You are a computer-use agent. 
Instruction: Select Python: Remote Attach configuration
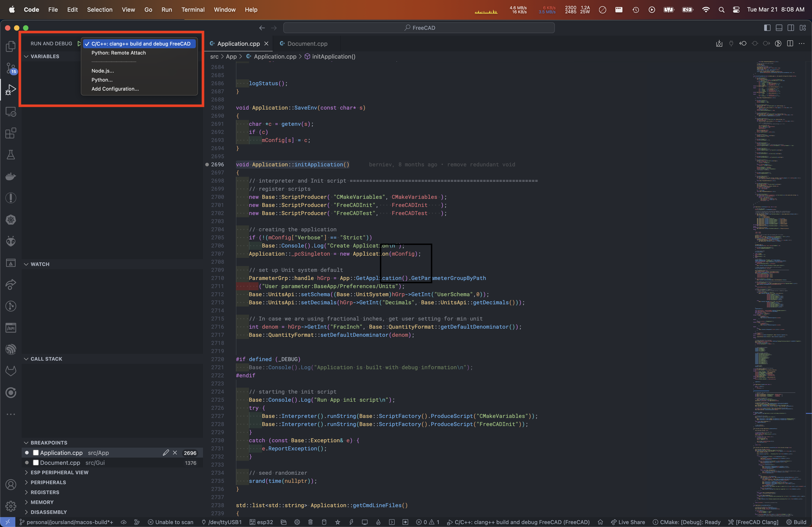click(x=118, y=53)
